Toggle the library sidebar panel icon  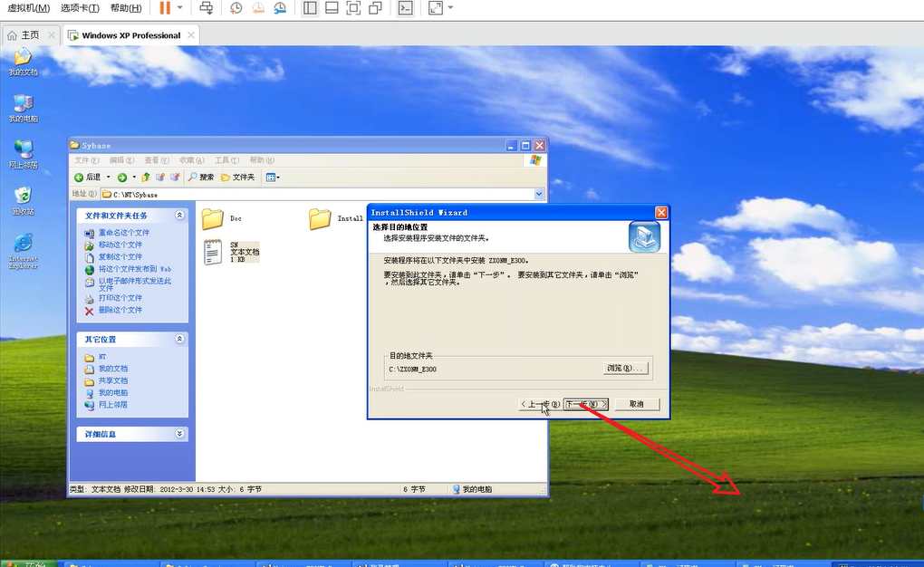pyautogui.click(x=310, y=7)
